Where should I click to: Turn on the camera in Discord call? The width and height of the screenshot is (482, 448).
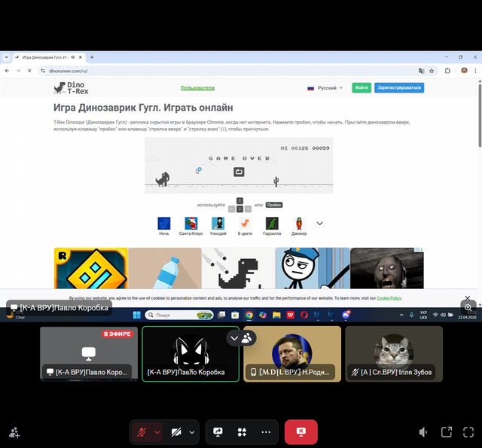[176, 432]
